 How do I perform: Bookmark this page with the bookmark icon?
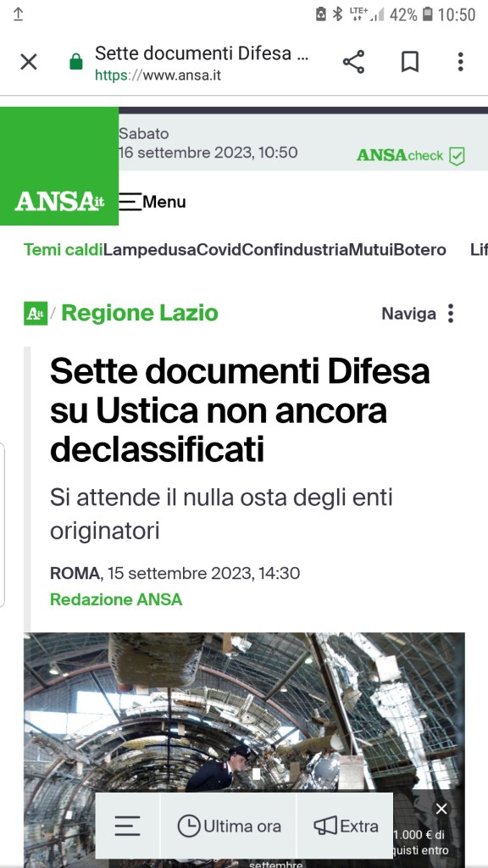point(409,61)
